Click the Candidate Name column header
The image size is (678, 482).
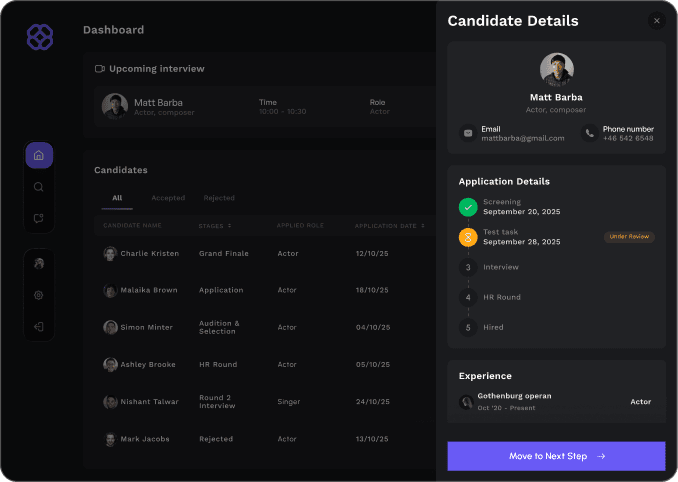click(132, 226)
